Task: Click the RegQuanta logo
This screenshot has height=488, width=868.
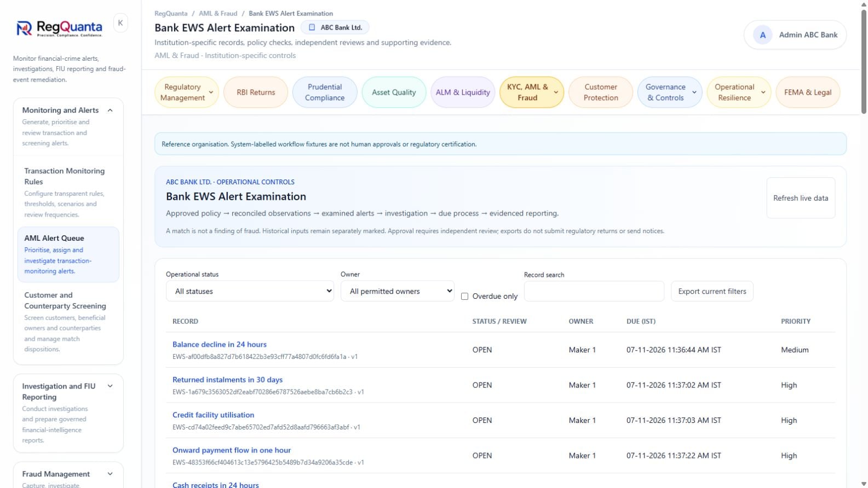Action: pyautogui.click(x=59, y=28)
